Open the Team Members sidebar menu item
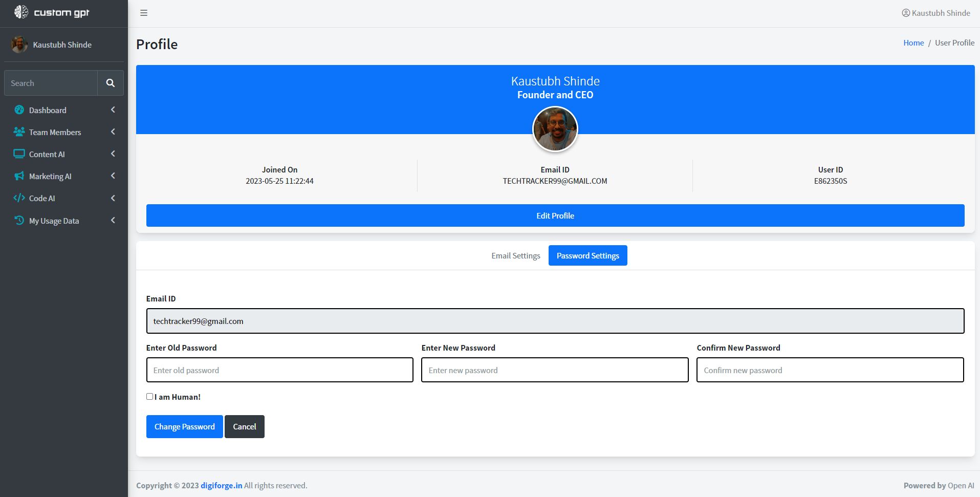Image resolution: width=980 pixels, height=497 pixels. pyautogui.click(x=64, y=132)
